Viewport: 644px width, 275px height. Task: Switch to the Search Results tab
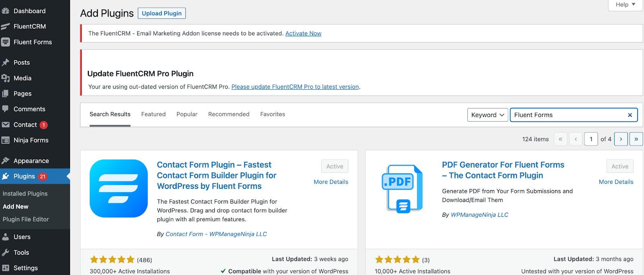click(110, 114)
